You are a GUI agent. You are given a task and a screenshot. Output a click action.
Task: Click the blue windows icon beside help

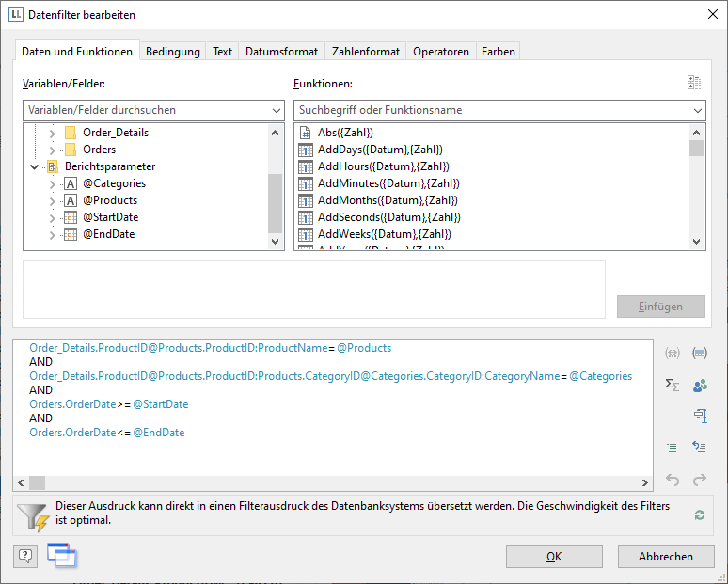pos(61,556)
